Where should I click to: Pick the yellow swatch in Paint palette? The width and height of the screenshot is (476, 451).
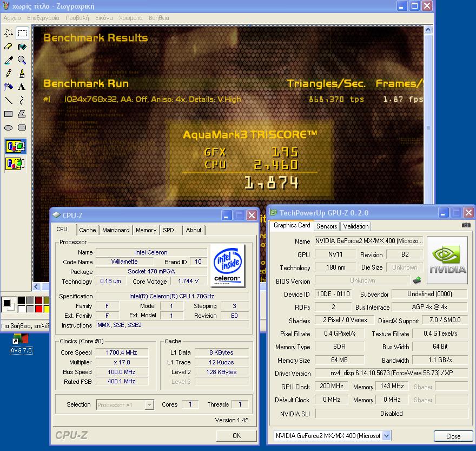[x=47, y=309]
